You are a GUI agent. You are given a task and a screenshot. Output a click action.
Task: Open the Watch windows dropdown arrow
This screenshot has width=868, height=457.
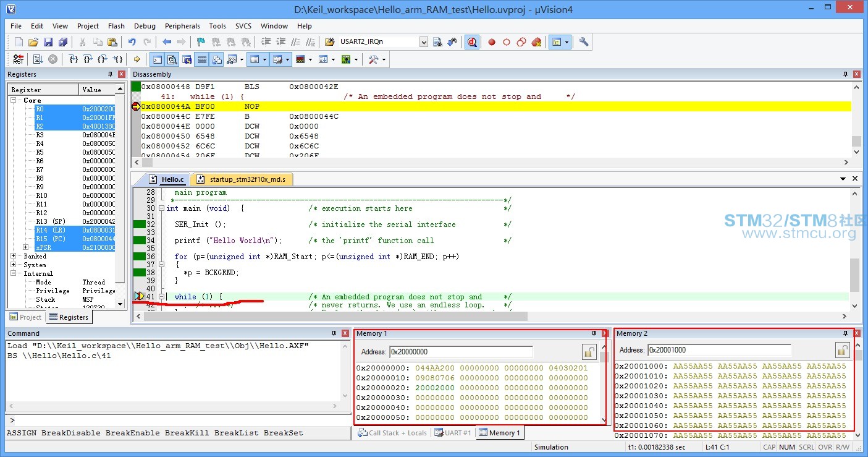[x=242, y=59]
